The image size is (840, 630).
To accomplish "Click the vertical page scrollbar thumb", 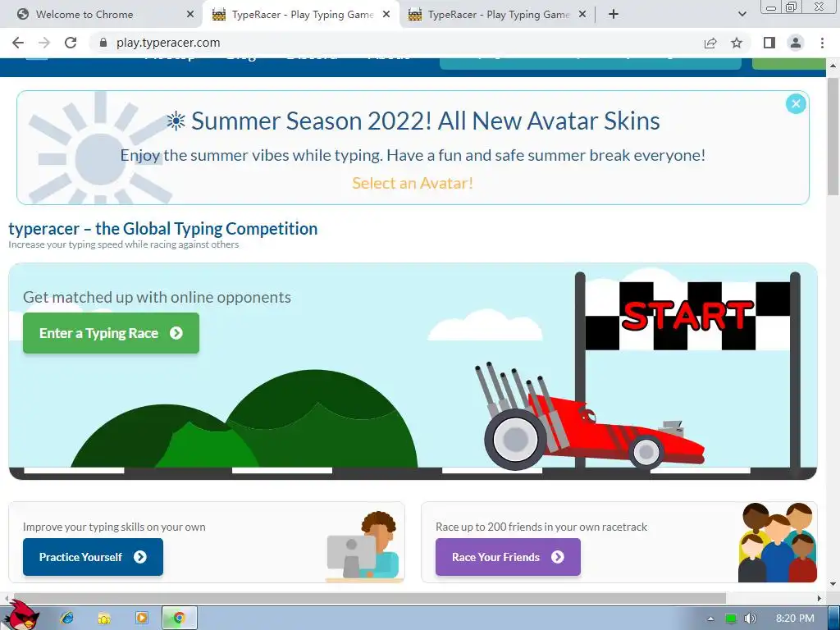I will click(833, 137).
